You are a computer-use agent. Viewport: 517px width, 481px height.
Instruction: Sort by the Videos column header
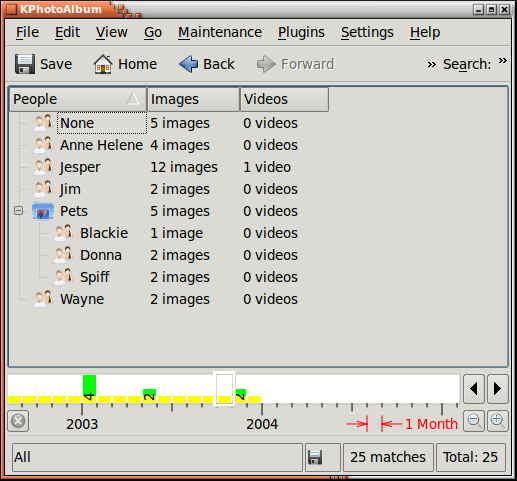coord(284,99)
